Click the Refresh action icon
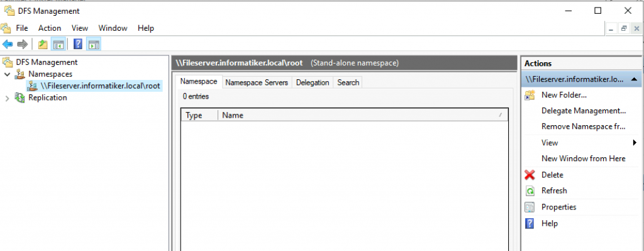This screenshot has width=644, height=251. (x=530, y=191)
